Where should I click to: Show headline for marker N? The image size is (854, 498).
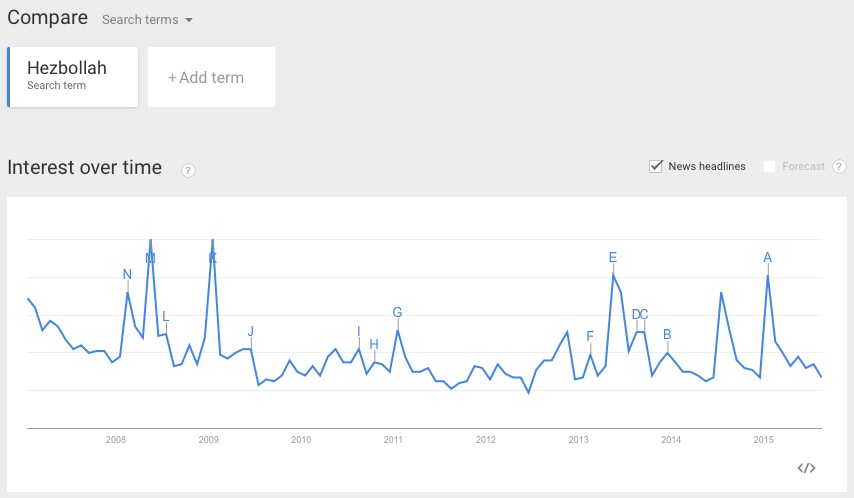point(127,274)
